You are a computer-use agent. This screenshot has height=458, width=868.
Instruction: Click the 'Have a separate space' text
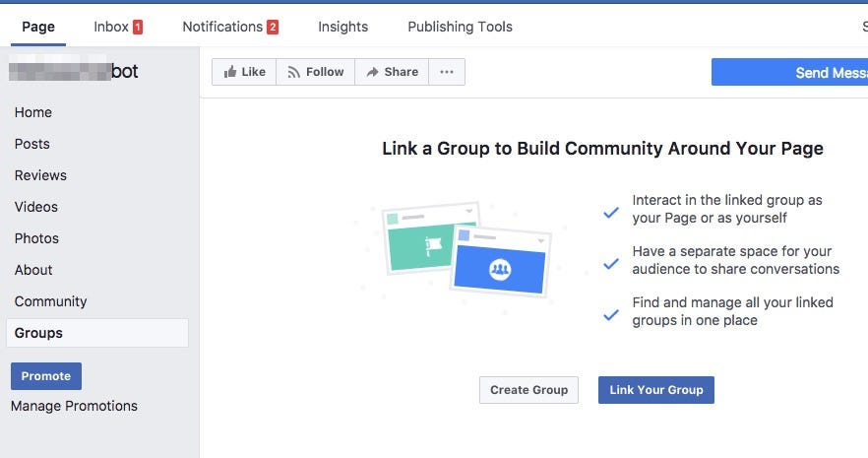736,260
